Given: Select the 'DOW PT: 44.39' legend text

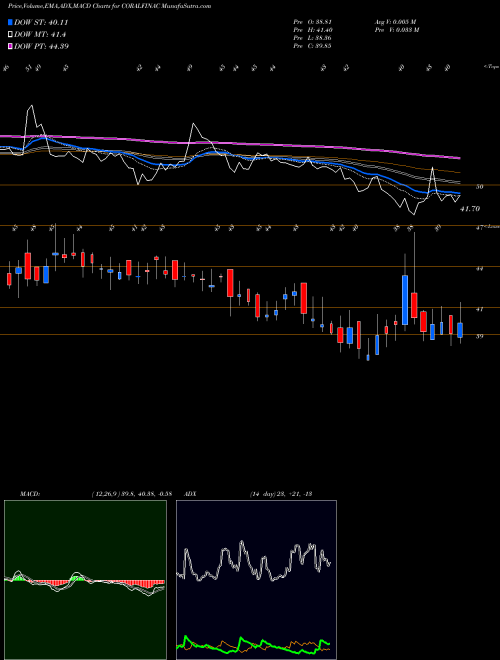Looking at the screenshot, I should tap(41, 46).
